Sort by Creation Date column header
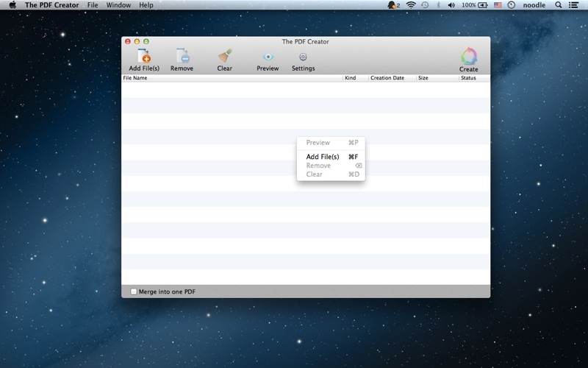588x368 pixels. [392, 78]
